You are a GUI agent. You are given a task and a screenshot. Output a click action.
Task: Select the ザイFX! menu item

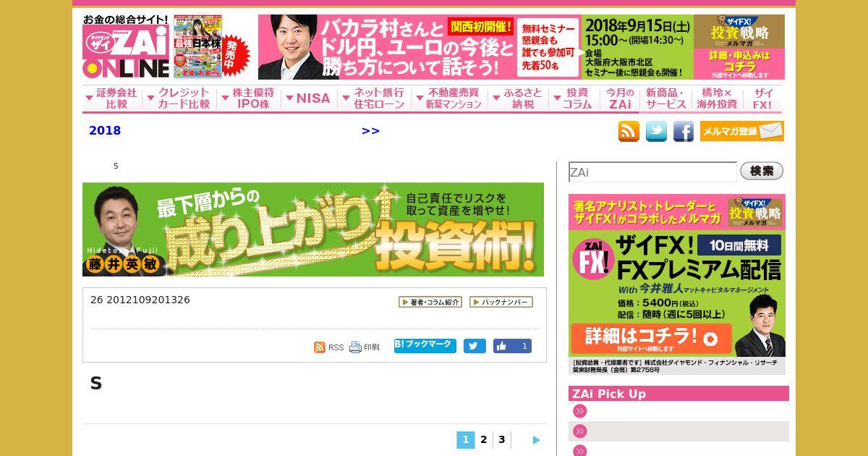[762, 98]
